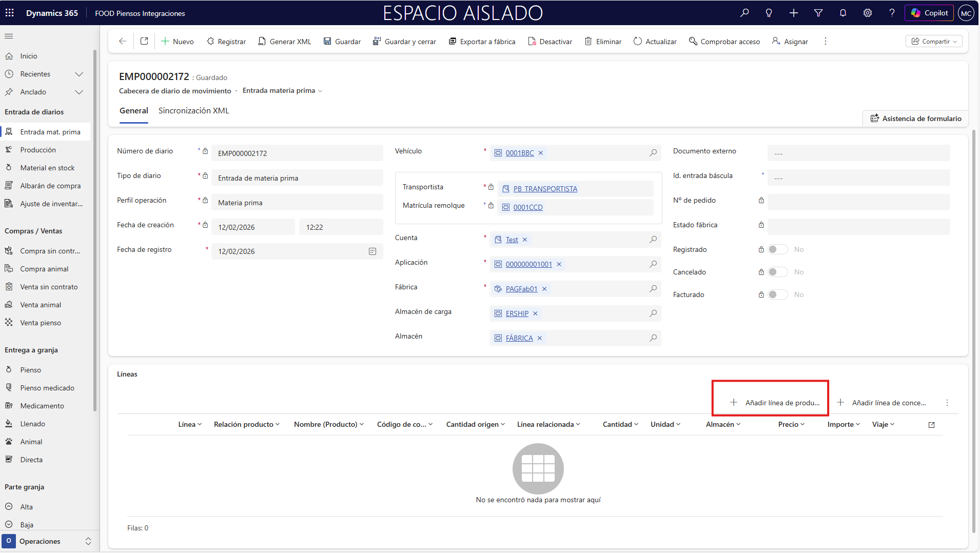Toggle the Facturado switch

tap(777, 294)
